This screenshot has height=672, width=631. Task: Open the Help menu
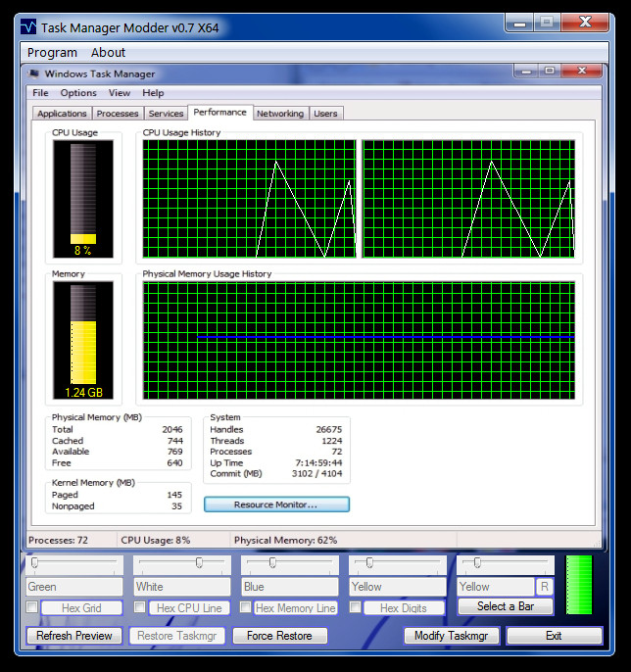[x=153, y=92]
